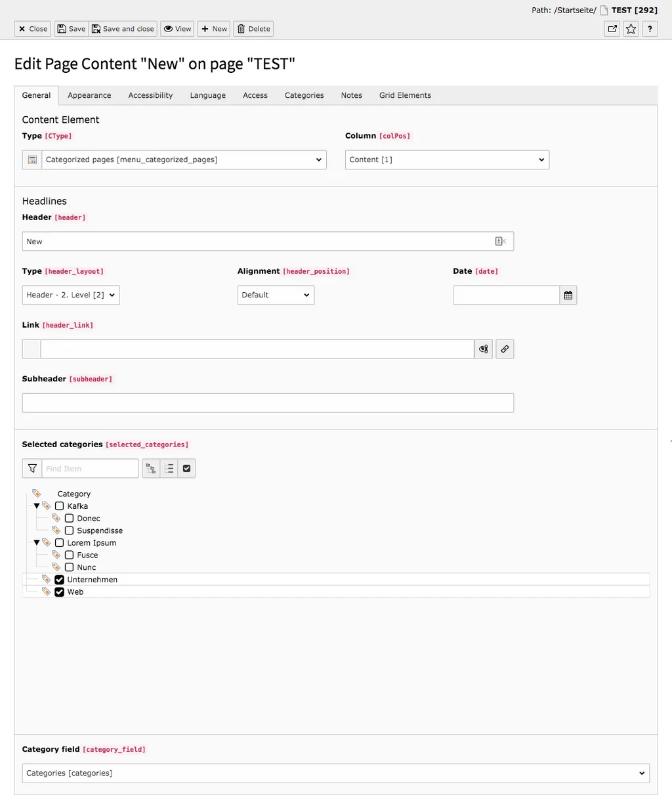Check the Kafka category

pos(58,506)
